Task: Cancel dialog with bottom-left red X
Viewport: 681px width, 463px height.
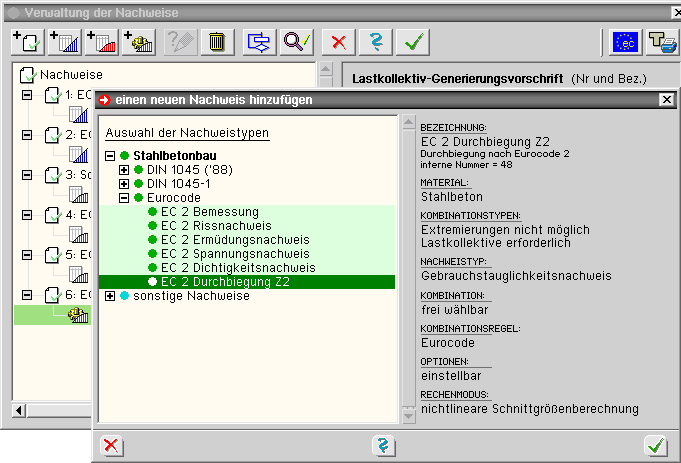Action: (x=111, y=446)
